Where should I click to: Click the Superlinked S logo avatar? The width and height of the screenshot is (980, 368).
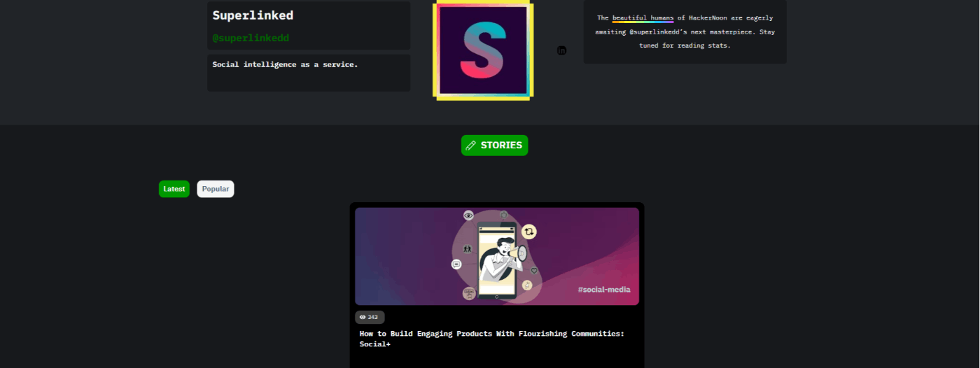(483, 50)
